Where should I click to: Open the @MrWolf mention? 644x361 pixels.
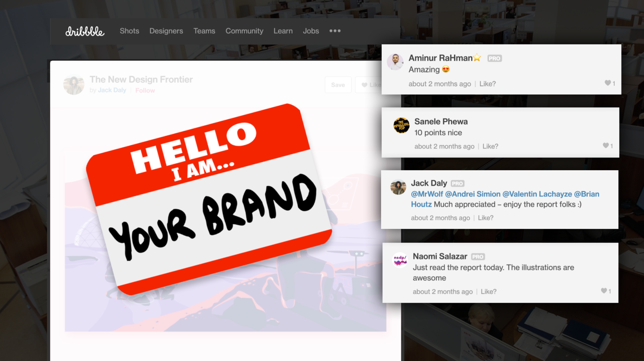coord(427,194)
